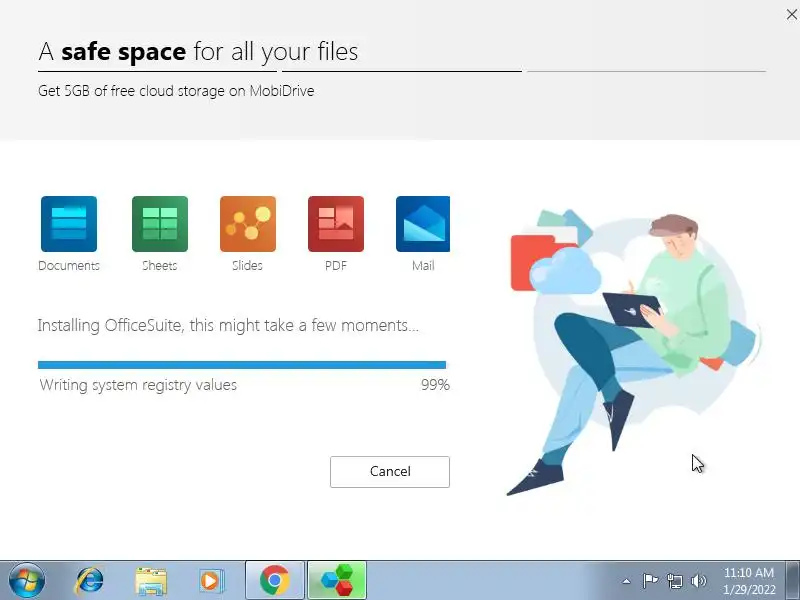
Task: Show hidden system tray icons
Action: click(627, 581)
